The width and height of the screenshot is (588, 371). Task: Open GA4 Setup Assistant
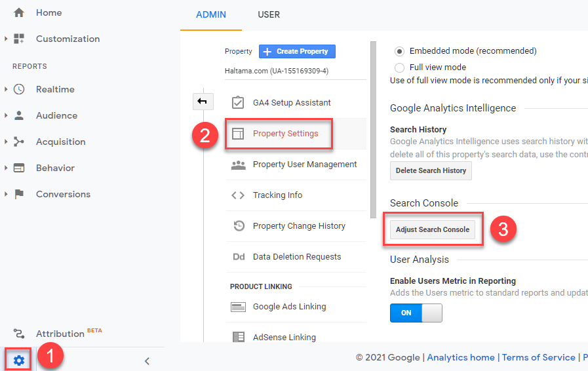coord(292,103)
